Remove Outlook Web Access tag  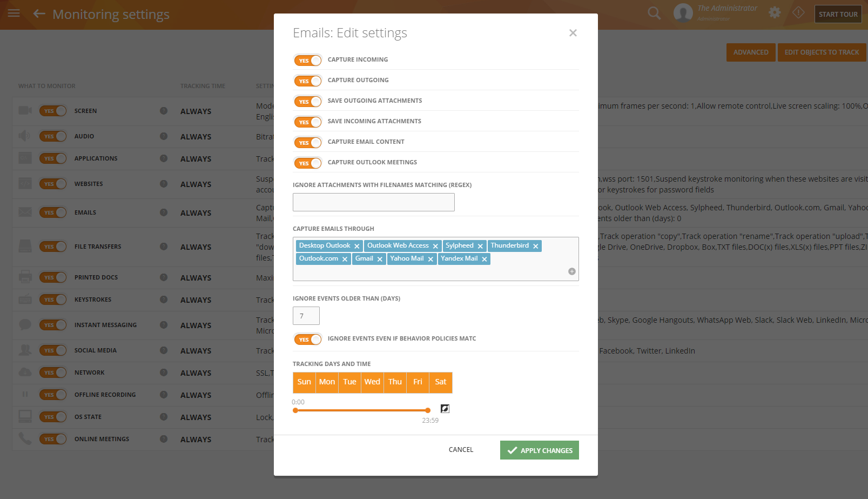click(x=435, y=246)
